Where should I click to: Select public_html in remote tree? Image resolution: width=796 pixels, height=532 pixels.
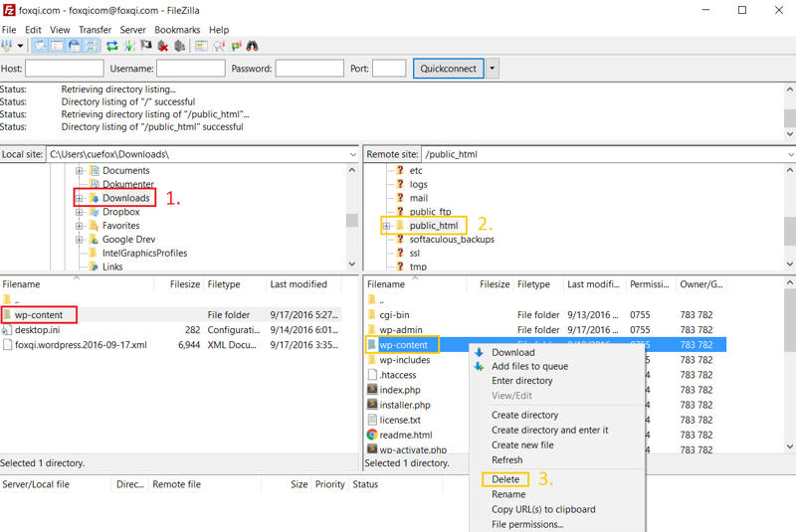(434, 225)
